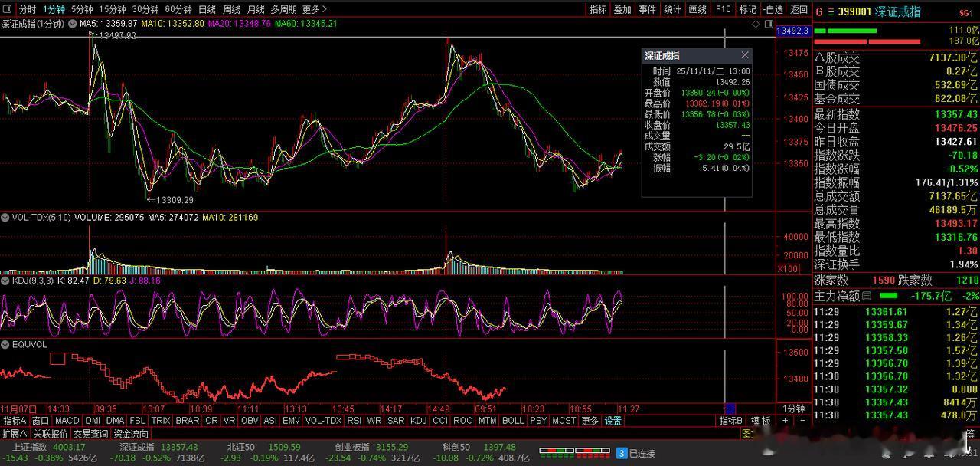The height and width of the screenshot is (466, 980).
Task: Select the BOLL indicator tab
Action: pos(513,421)
